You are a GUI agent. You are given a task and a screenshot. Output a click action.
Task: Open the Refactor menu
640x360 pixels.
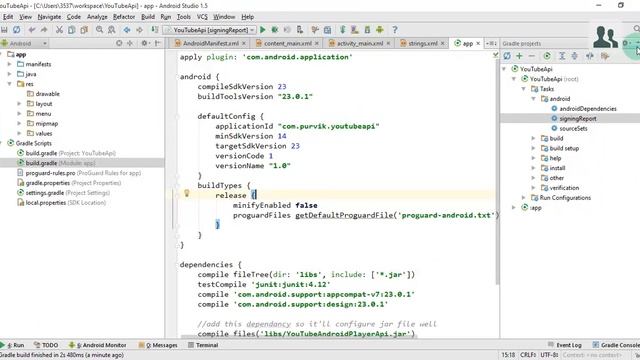point(124,17)
